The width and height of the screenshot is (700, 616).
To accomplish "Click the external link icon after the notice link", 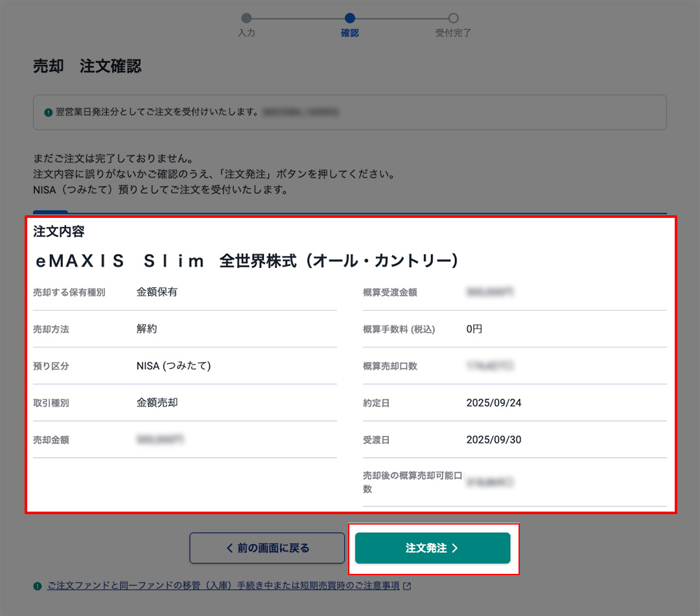I will click(x=407, y=586).
